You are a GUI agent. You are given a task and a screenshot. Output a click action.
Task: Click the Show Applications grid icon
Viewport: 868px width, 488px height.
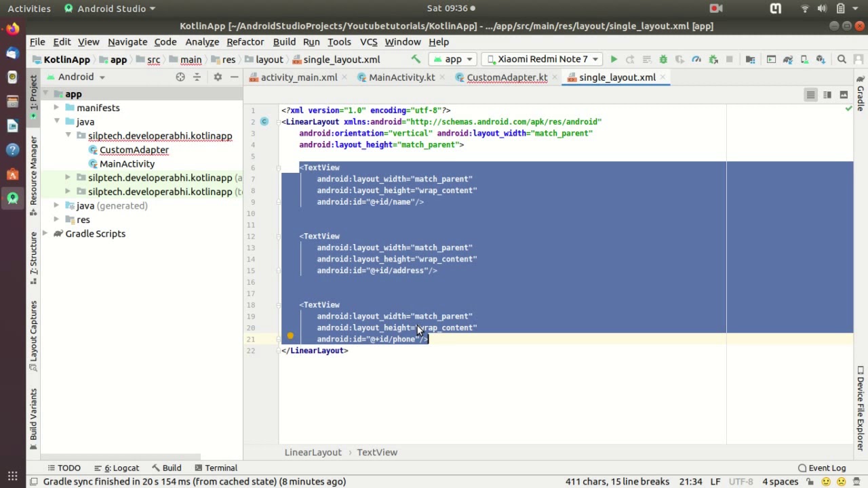[12, 475]
